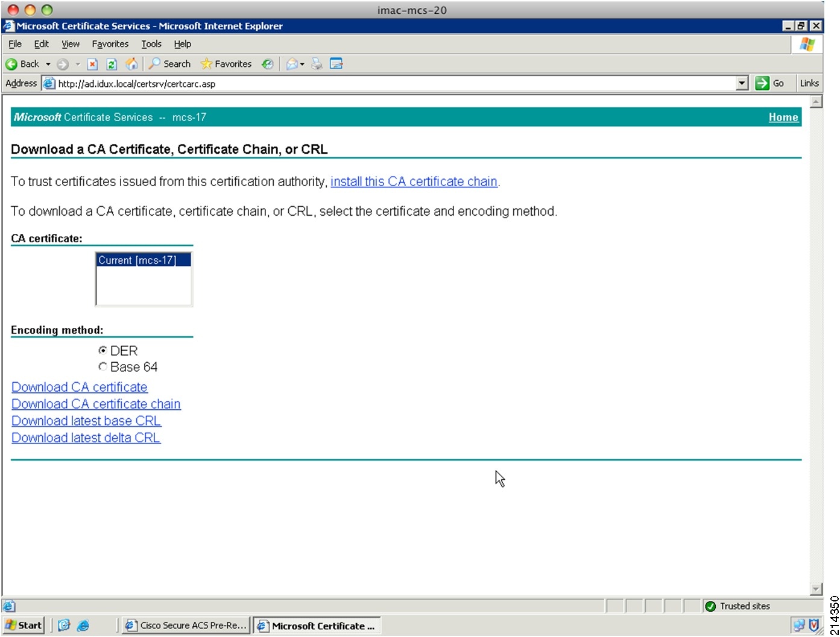This screenshot has height=637, width=840.
Task: Click the address bar URL field
Action: coord(395,84)
